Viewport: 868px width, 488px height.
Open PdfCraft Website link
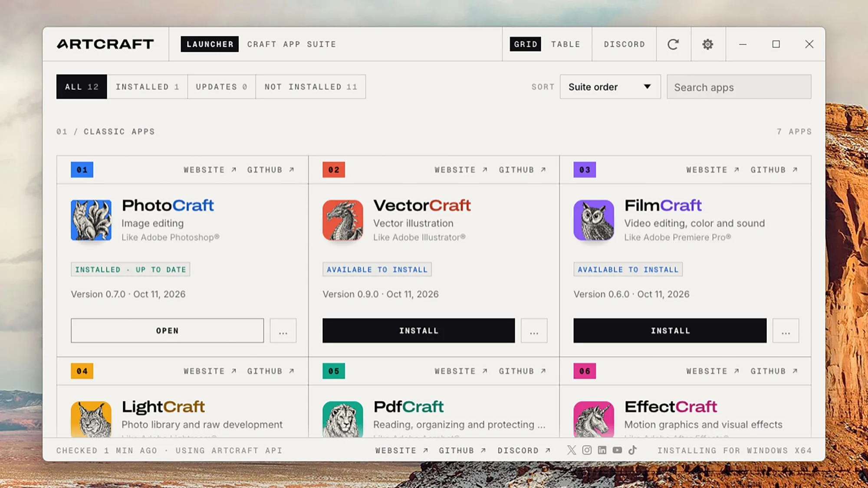click(461, 371)
